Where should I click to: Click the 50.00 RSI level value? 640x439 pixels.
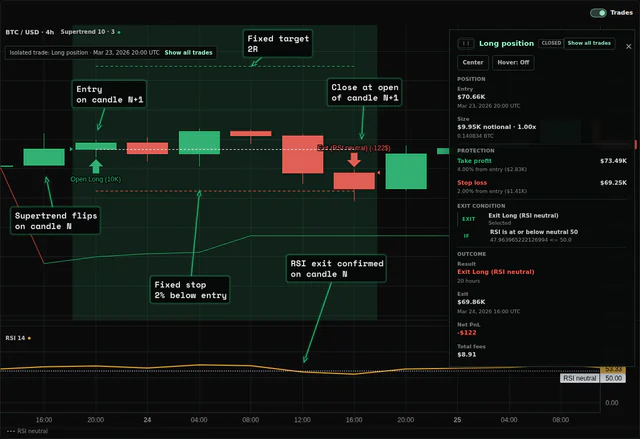tap(613, 378)
